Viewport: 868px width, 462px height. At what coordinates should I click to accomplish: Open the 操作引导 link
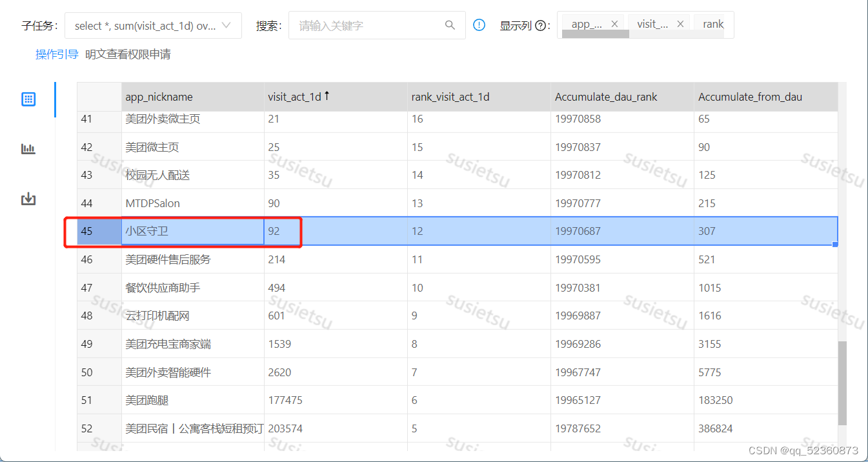coord(57,55)
